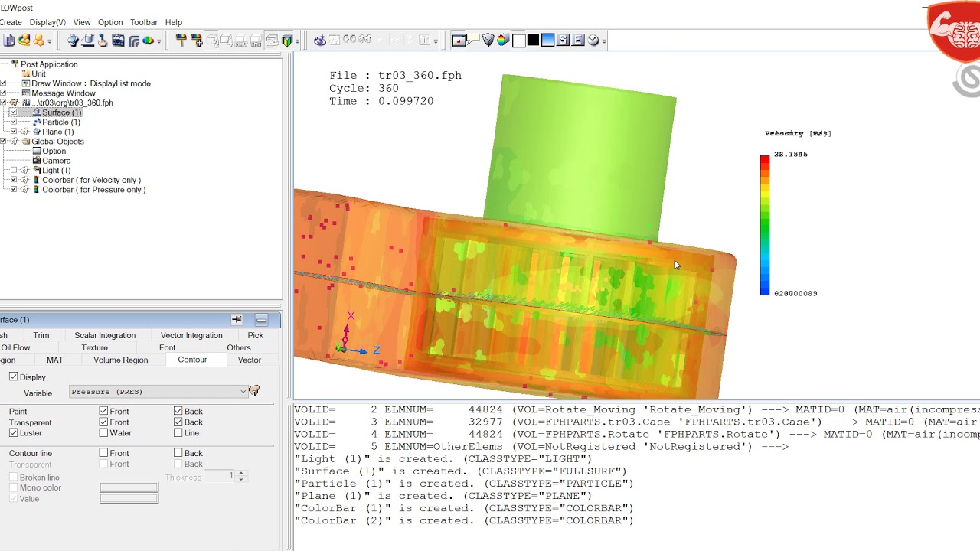Open dropdown arrow after orange spheres toolbar icon

pyautogui.click(x=50, y=41)
